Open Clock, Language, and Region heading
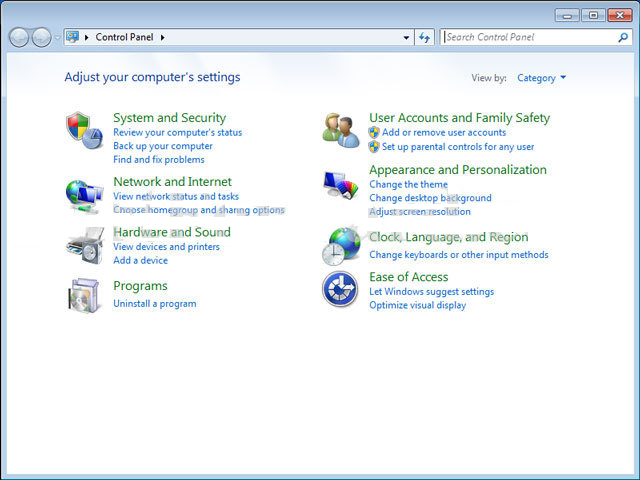Image resolution: width=640 pixels, height=480 pixels. [x=449, y=237]
